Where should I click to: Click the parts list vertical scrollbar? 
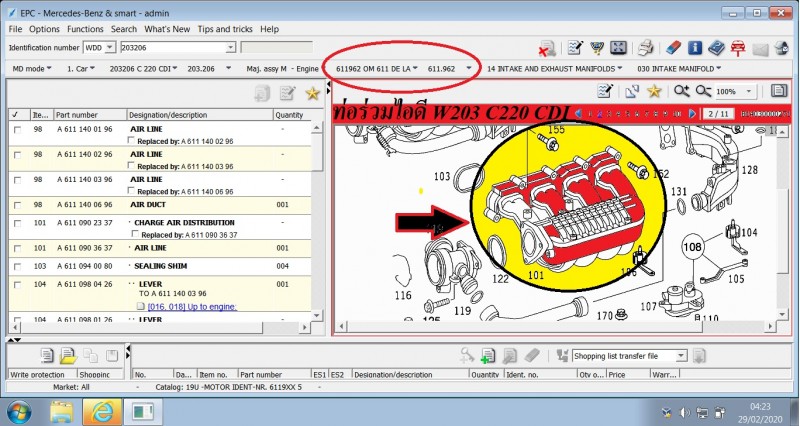tap(317, 220)
